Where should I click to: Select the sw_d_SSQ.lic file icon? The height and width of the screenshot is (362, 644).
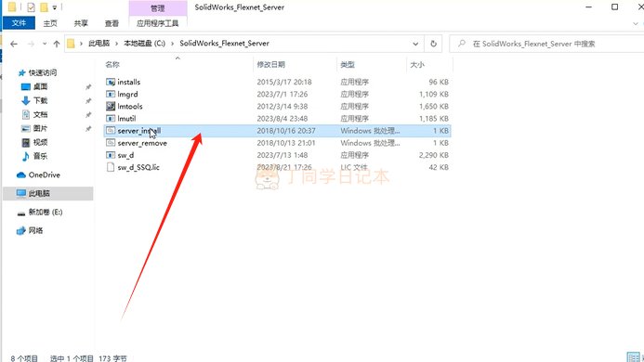[110, 167]
